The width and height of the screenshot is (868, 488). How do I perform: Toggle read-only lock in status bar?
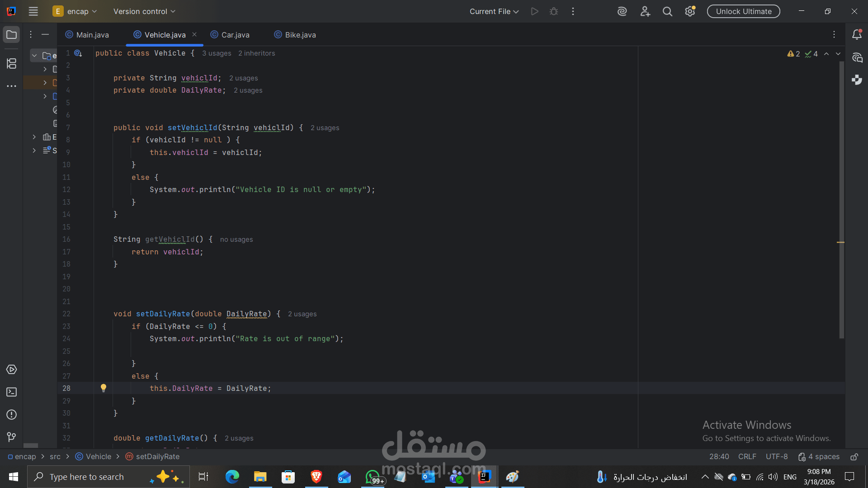click(854, 457)
